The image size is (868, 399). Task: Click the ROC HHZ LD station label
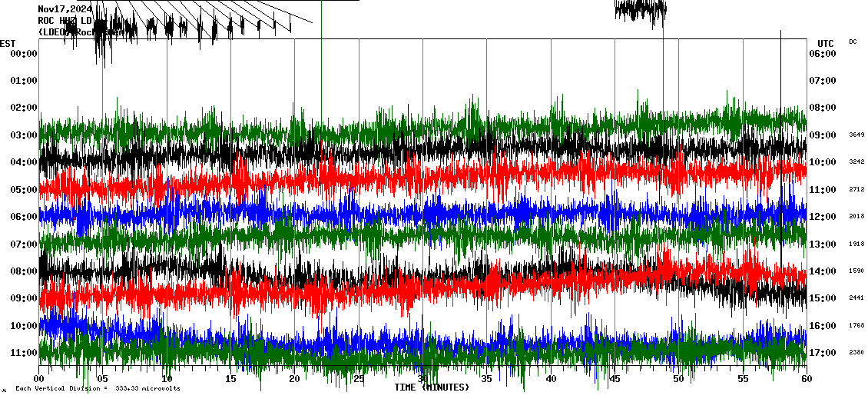click(x=65, y=21)
